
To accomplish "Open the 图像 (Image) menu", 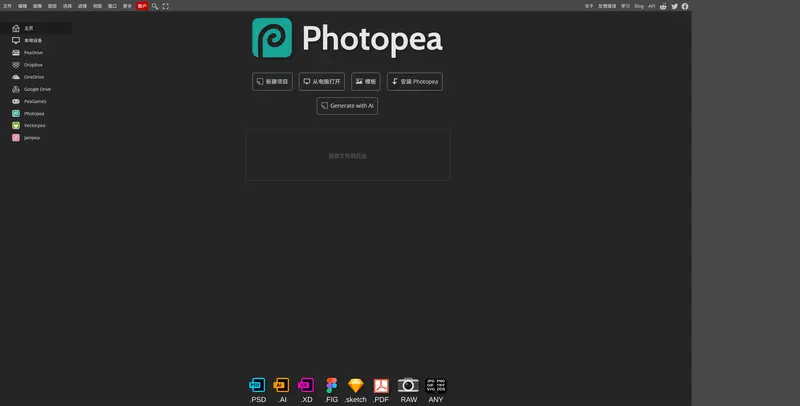I will (37, 6).
